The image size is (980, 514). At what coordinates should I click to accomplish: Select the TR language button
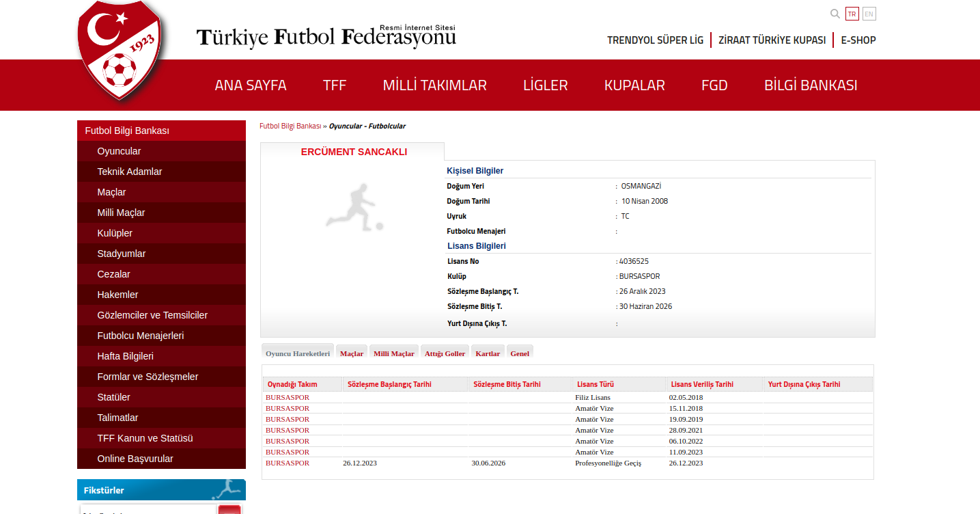coord(852,14)
